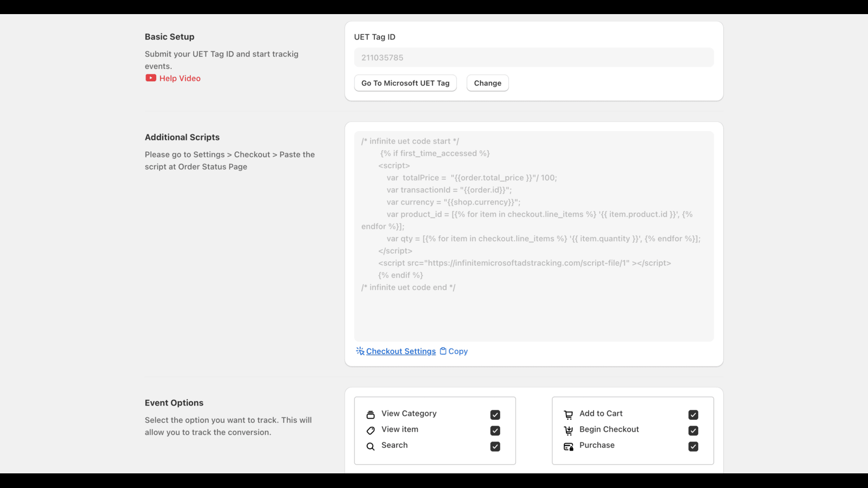This screenshot has height=488, width=868.
Task: Click the UET Tag ID input field
Action: click(533, 57)
